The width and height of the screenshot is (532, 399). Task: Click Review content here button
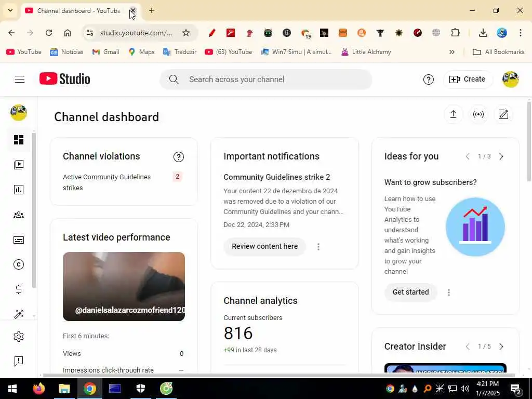point(264,246)
